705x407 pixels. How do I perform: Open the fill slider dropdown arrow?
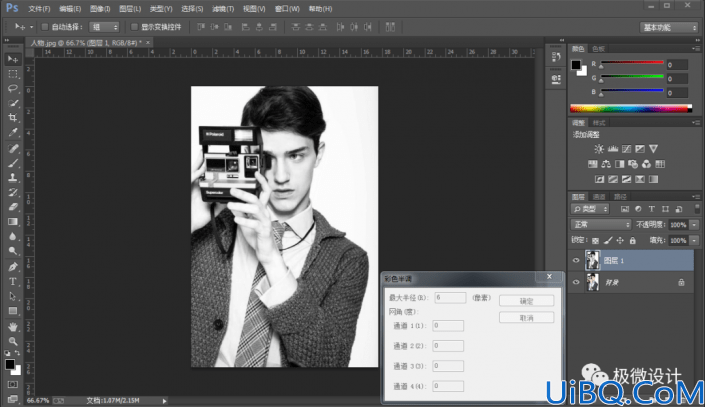(x=695, y=241)
